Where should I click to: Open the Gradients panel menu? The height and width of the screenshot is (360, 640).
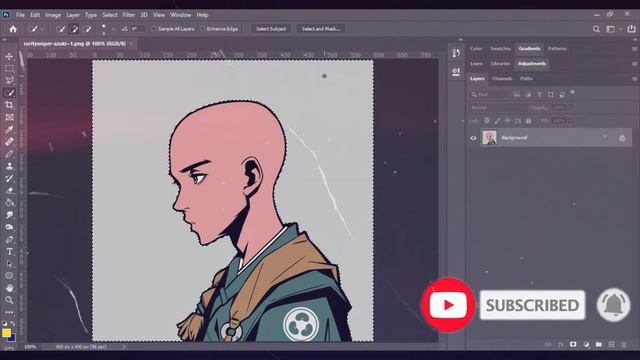coord(634,49)
